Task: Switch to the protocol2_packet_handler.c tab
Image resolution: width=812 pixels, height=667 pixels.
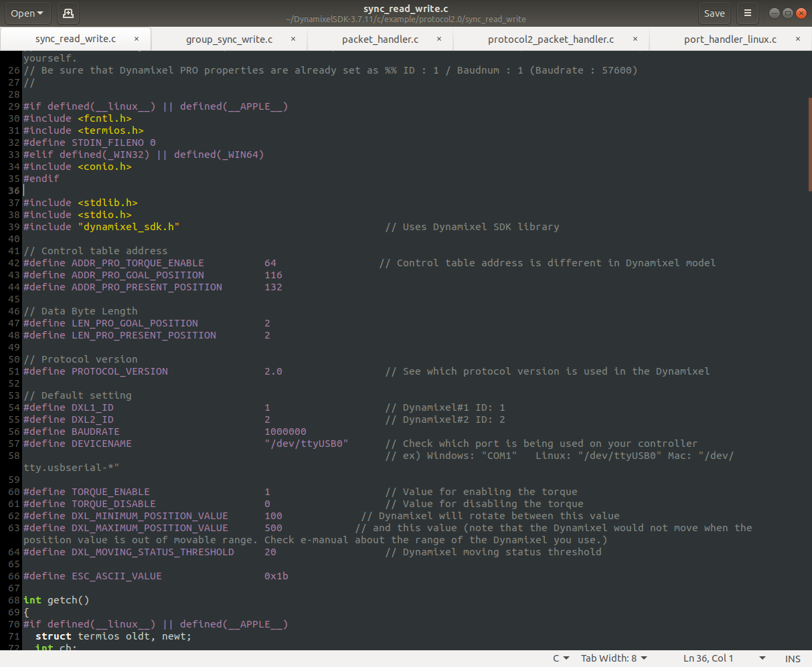Action: pyautogui.click(x=550, y=39)
